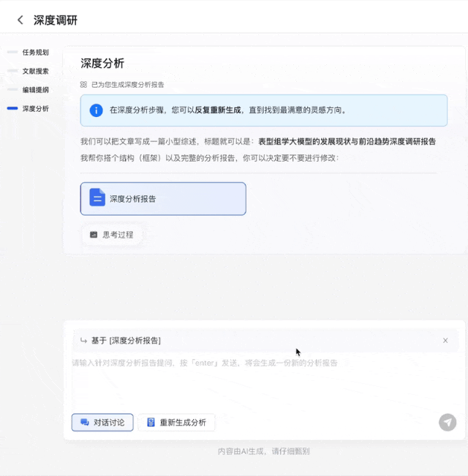
Task: Select the 深度分析 step in sidebar
Action: 35,108
